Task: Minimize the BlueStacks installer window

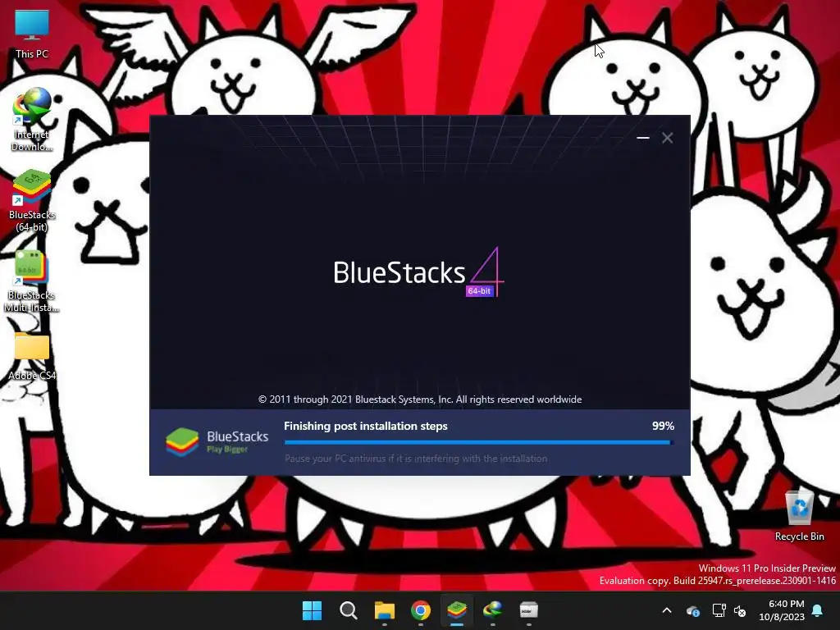Action: click(x=643, y=138)
